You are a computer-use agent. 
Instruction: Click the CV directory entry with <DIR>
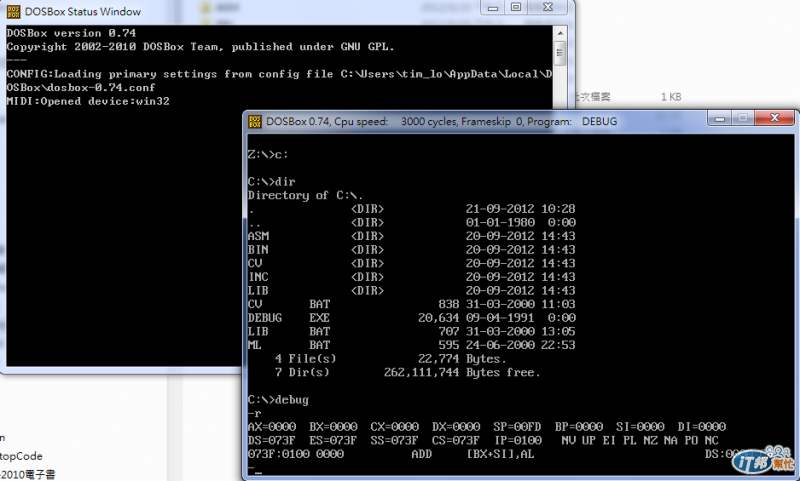[x=411, y=263]
